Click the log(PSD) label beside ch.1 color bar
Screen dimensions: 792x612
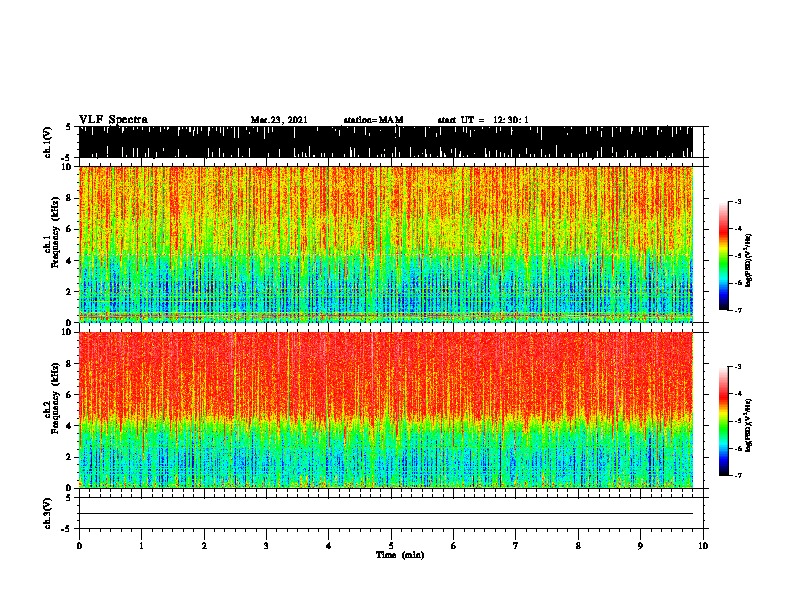(x=748, y=260)
